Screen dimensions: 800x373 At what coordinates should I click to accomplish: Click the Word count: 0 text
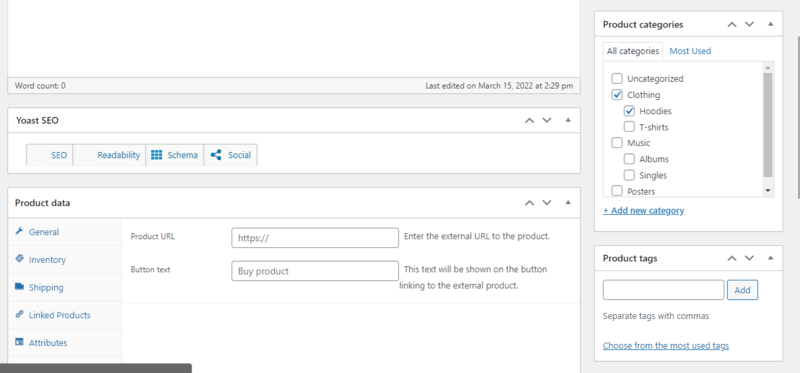click(x=40, y=86)
